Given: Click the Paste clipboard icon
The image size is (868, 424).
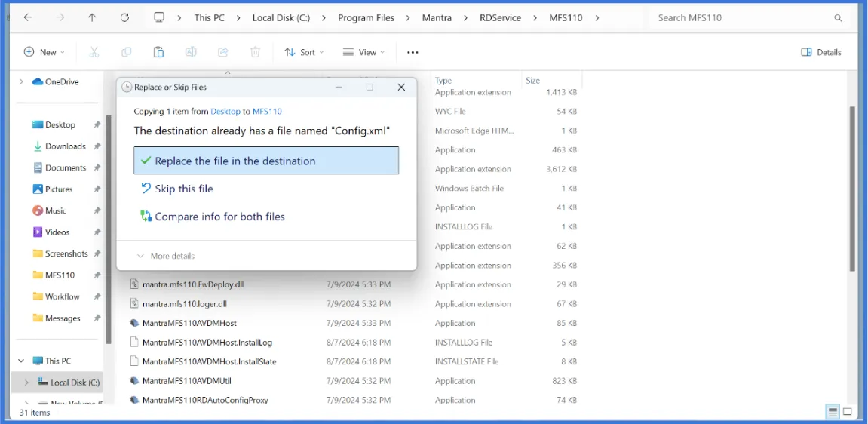Looking at the screenshot, I should click(x=159, y=52).
